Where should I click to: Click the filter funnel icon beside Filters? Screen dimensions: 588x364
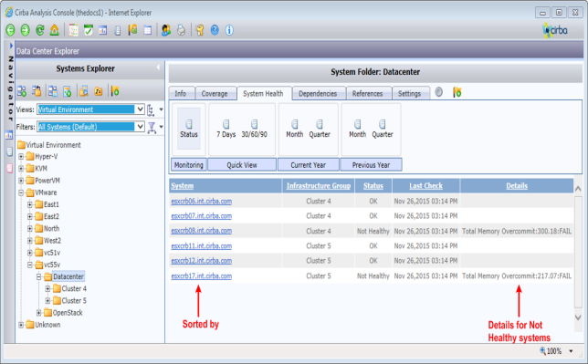152,128
